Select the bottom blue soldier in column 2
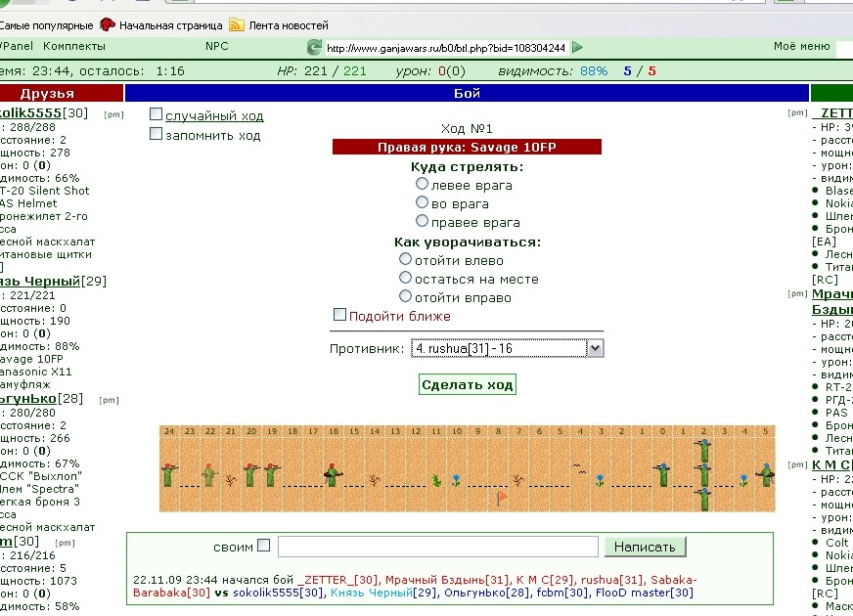Viewport: 853px width, 616px height. pos(703,499)
